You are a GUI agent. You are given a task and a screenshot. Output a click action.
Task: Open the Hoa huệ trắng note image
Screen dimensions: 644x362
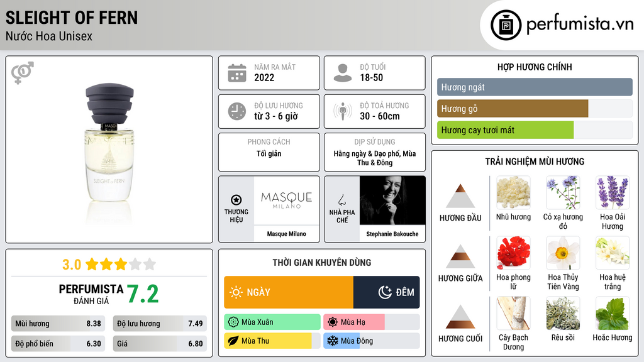pos(613,253)
